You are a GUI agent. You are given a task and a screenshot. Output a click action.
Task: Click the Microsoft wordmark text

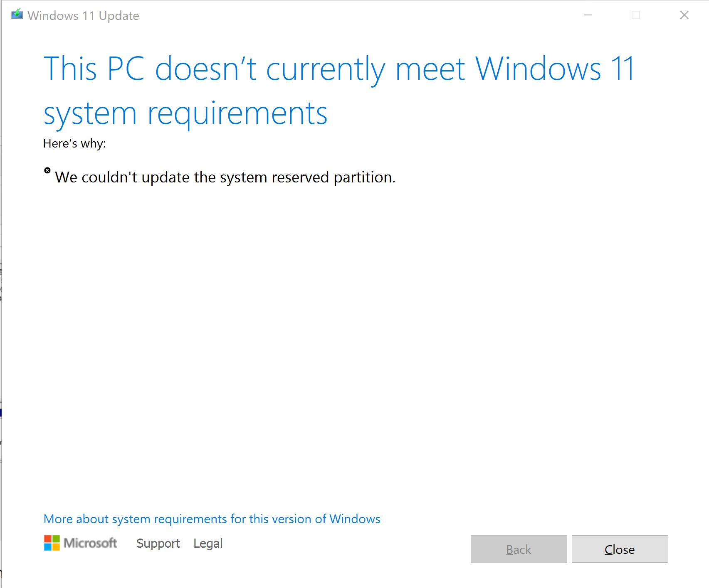tap(90, 543)
